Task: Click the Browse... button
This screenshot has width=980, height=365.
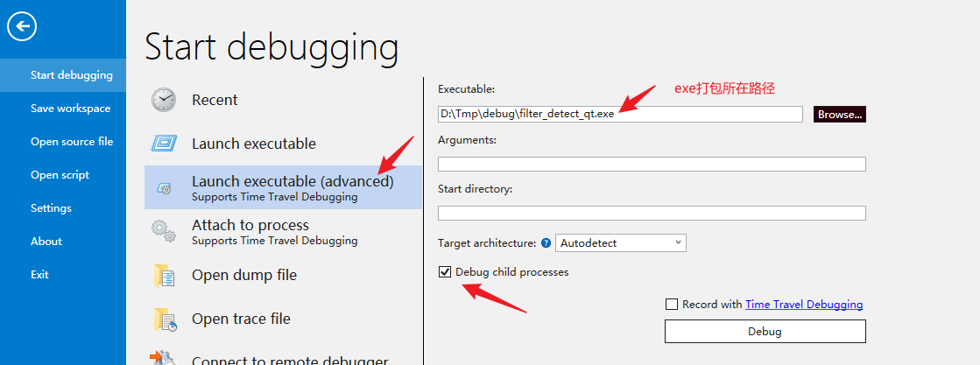Action: coord(839,115)
